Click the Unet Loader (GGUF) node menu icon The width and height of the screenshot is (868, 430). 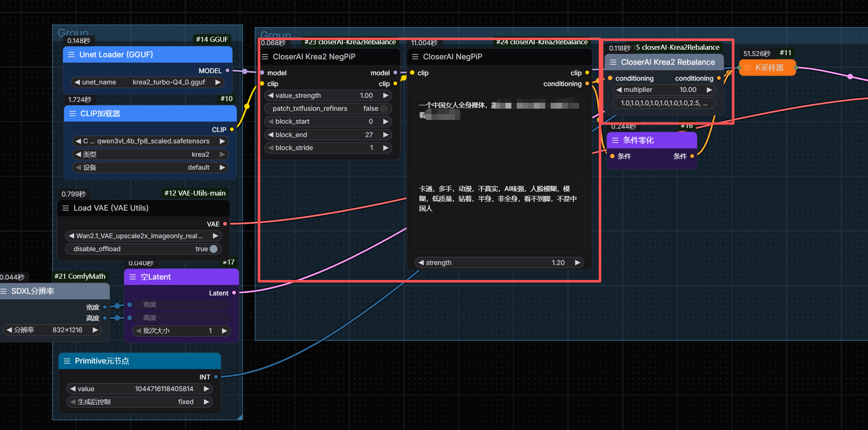pyautogui.click(x=71, y=55)
